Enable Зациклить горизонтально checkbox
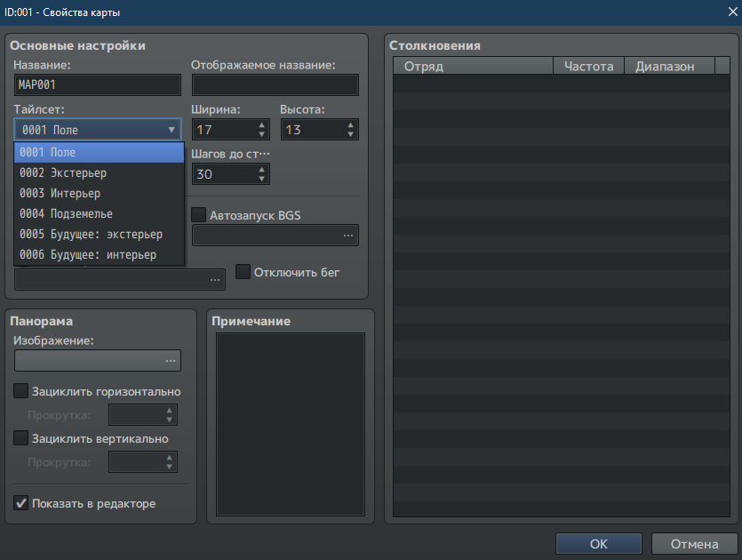This screenshot has height=560, width=742. coord(20,391)
